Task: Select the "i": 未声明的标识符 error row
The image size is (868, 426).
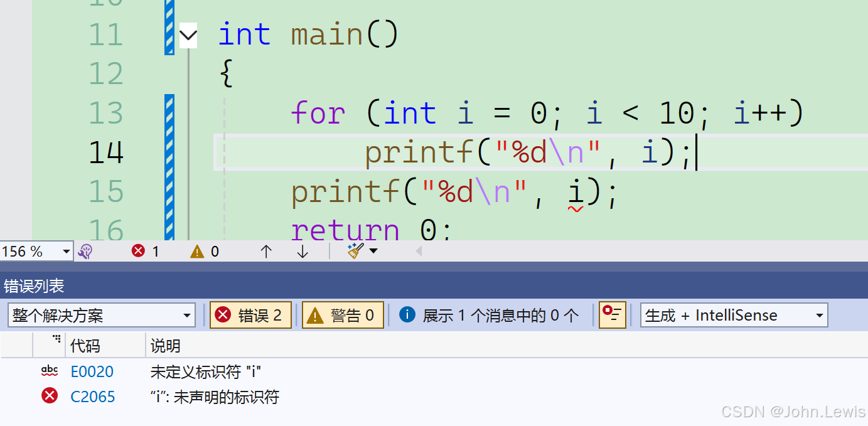Action: pos(434,397)
